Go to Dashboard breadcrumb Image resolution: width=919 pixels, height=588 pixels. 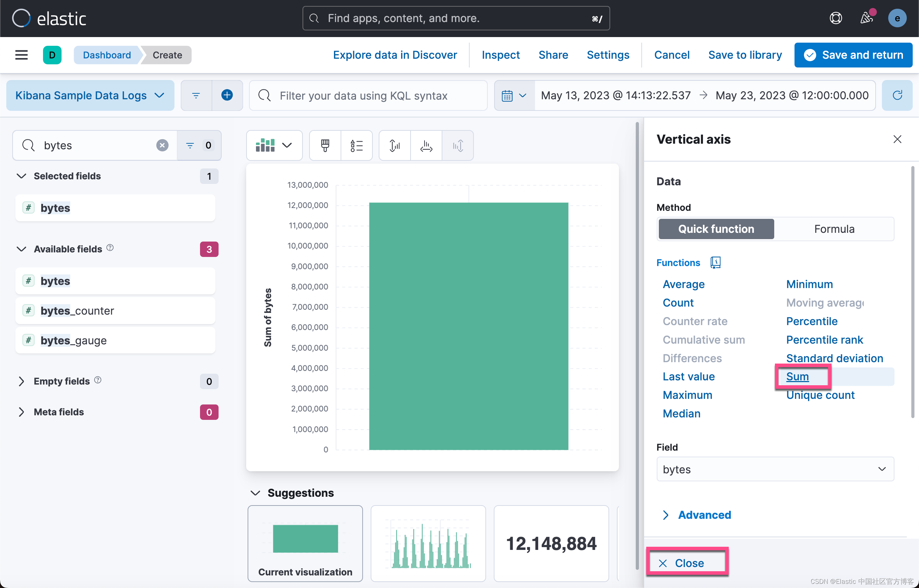(x=107, y=55)
